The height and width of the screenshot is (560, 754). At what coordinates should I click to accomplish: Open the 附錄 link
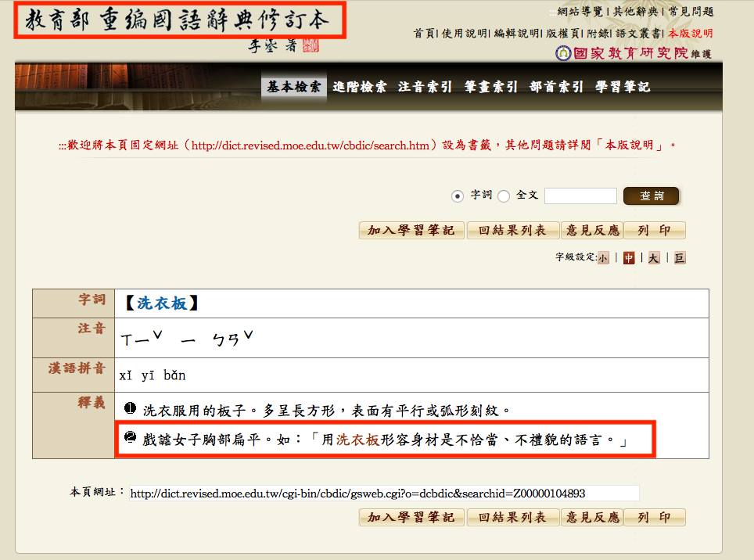click(598, 33)
